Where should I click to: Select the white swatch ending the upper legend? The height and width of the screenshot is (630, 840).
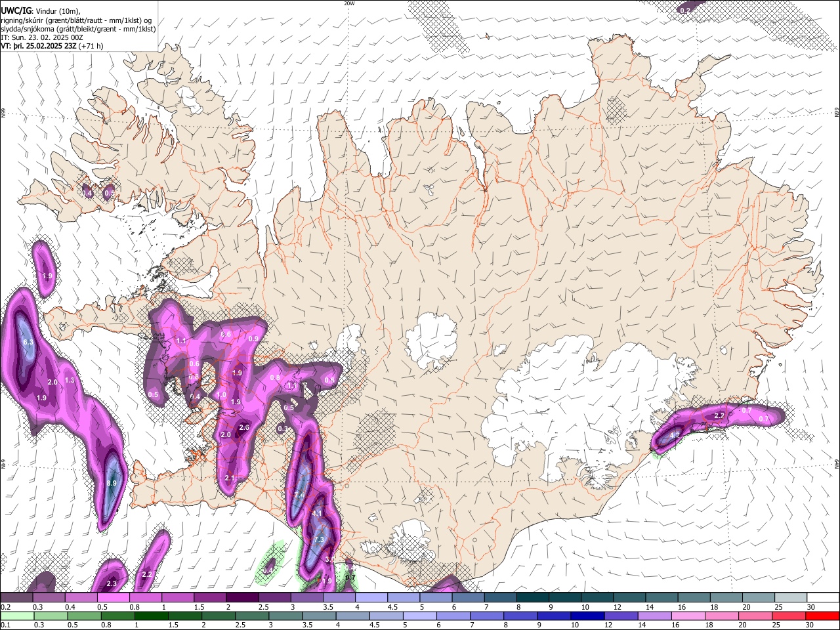point(822,598)
